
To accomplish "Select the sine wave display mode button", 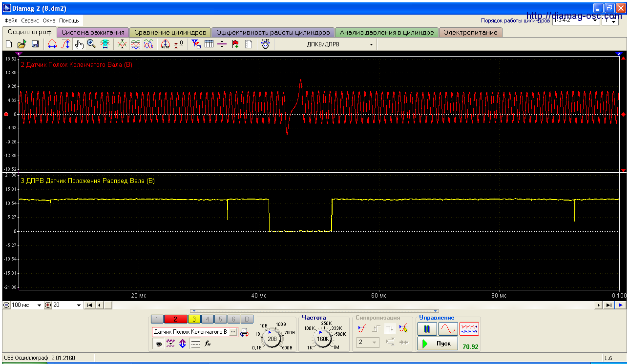I will click(x=448, y=329).
